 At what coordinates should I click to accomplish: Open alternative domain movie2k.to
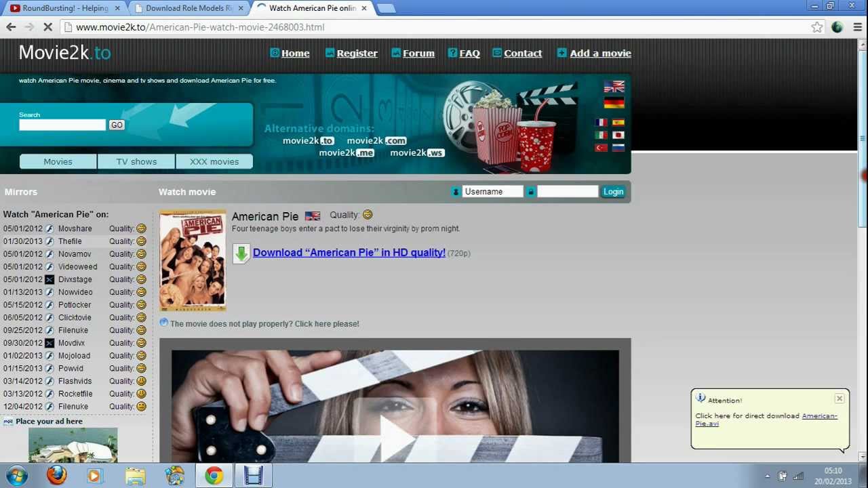(x=309, y=140)
